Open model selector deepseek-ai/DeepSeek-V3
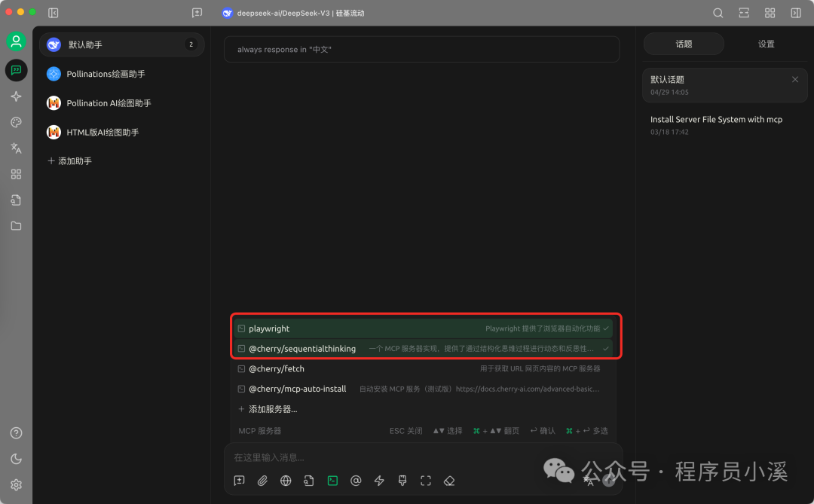Viewport: 814px width, 504px height. tap(293, 13)
